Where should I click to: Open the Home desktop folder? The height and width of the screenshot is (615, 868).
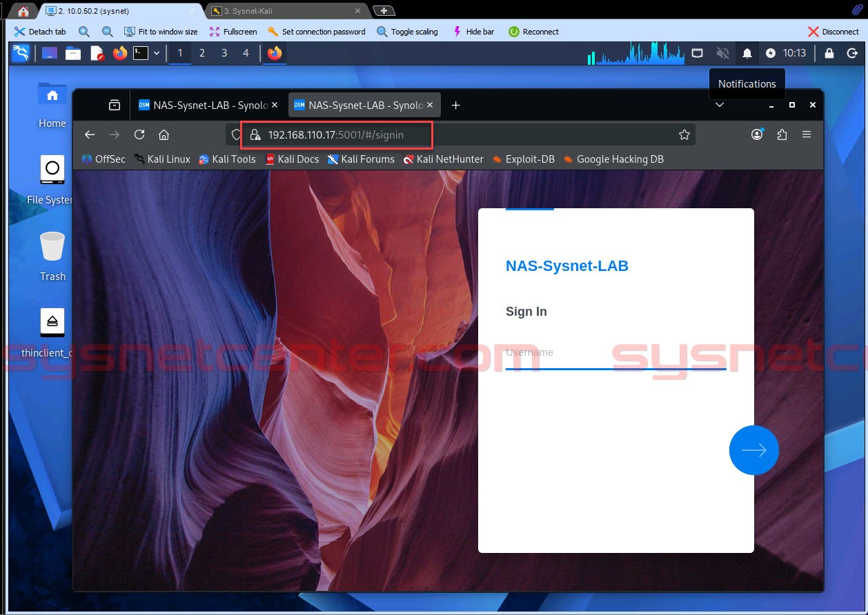click(52, 105)
